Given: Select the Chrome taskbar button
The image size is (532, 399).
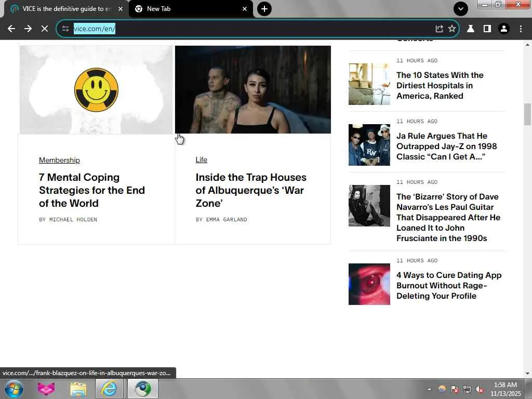Looking at the screenshot, I should pyautogui.click(x=143, y=389).
